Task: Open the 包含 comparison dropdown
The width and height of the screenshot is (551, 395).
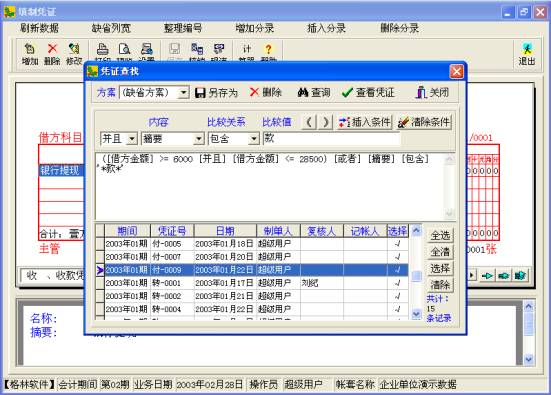Action: click(x=254, y=139)
